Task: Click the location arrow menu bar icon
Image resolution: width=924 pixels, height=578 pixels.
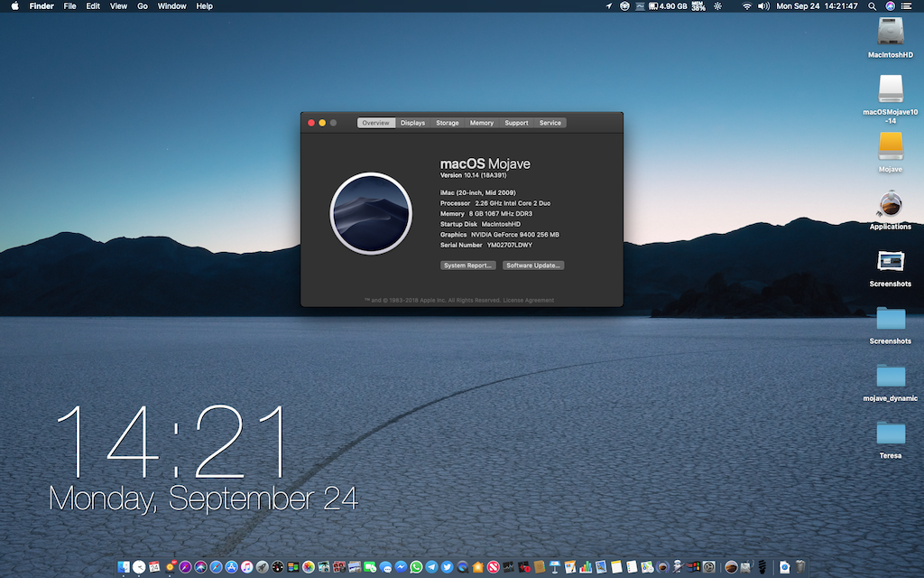Action: (609, 6)
